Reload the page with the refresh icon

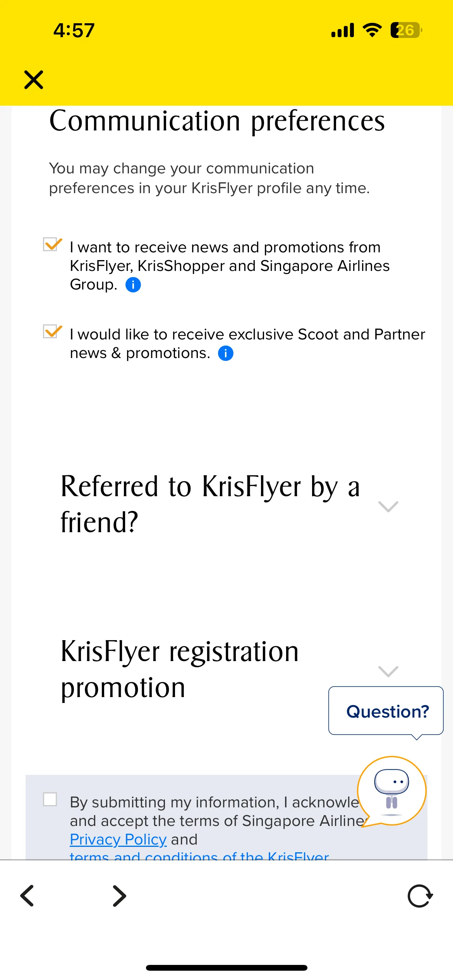(x=420, y=896)
